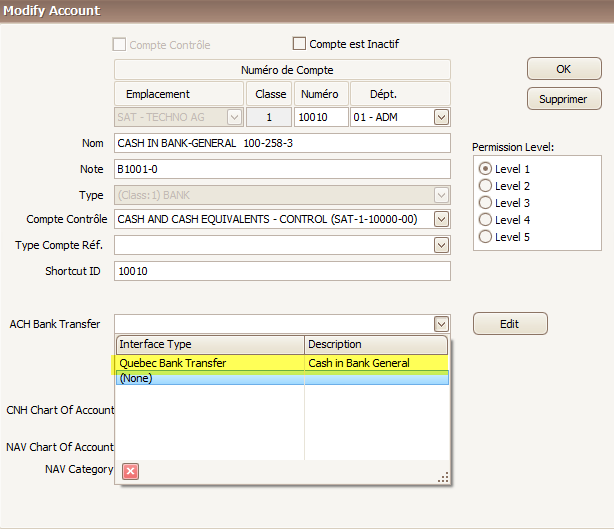Select Level 5 permission radio button
This screenshot has width=614, height=529.
tap(485, 237)
